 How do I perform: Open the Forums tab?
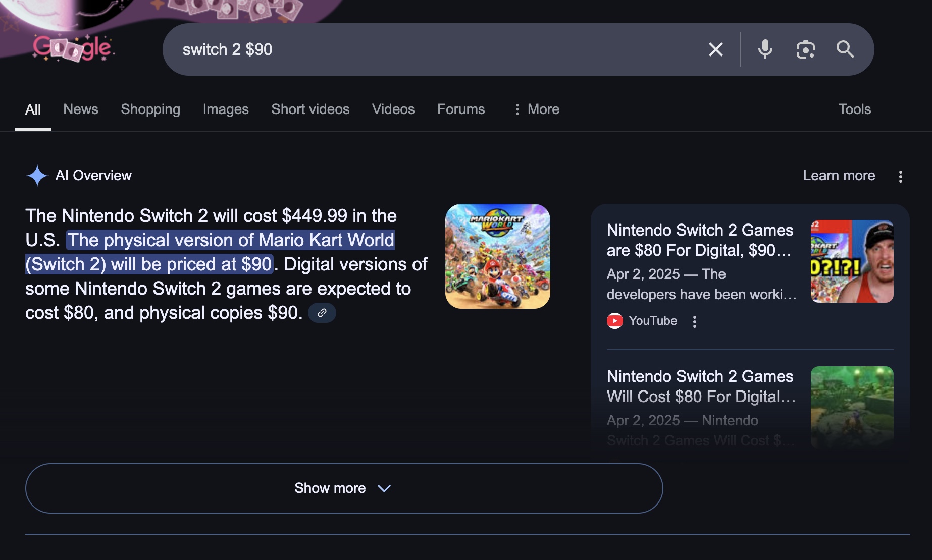pos(461,109)
